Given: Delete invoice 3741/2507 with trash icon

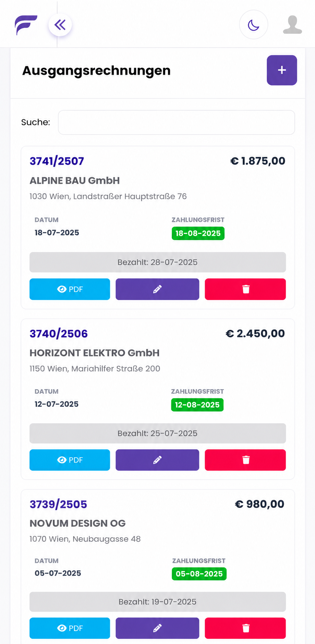Looking at the screenshot, I should [x=245, y=289].
